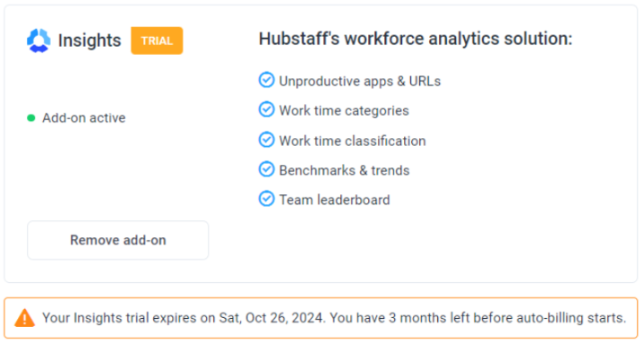Click the orange TRIAL badge
The image size is (644, 344).
pyautogui.click(x=157, y=40)
